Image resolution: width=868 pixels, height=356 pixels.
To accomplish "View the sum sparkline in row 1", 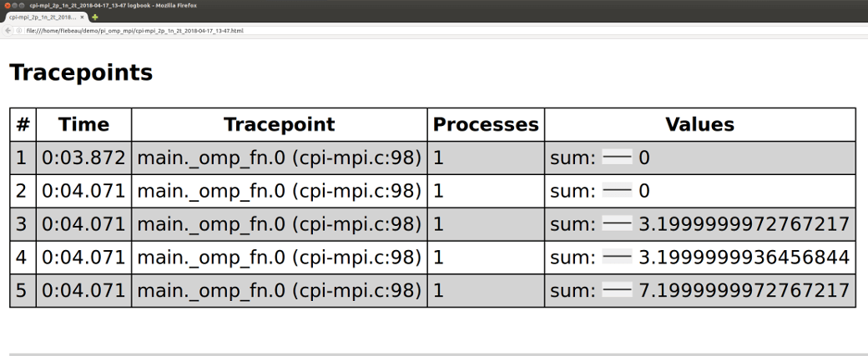I will point(617,158).
